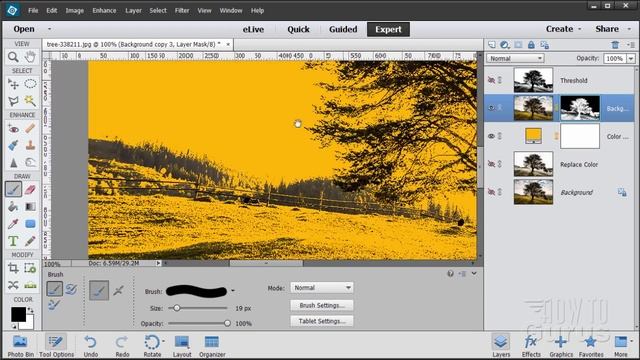Show the Replace Color layer
This screenshot has height=360, width=640.
click(x=491, y=164)
